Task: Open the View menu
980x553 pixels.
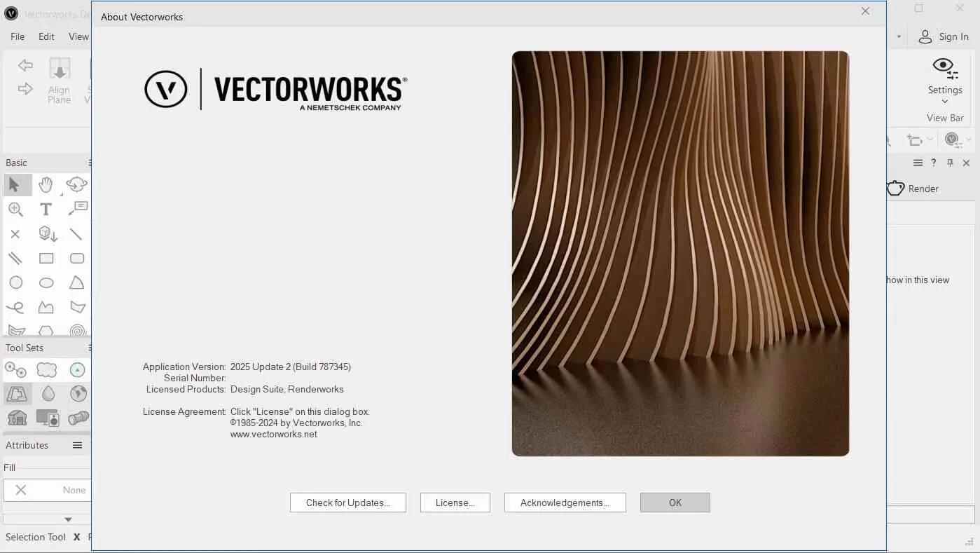Action: click(x=78, y=36)
